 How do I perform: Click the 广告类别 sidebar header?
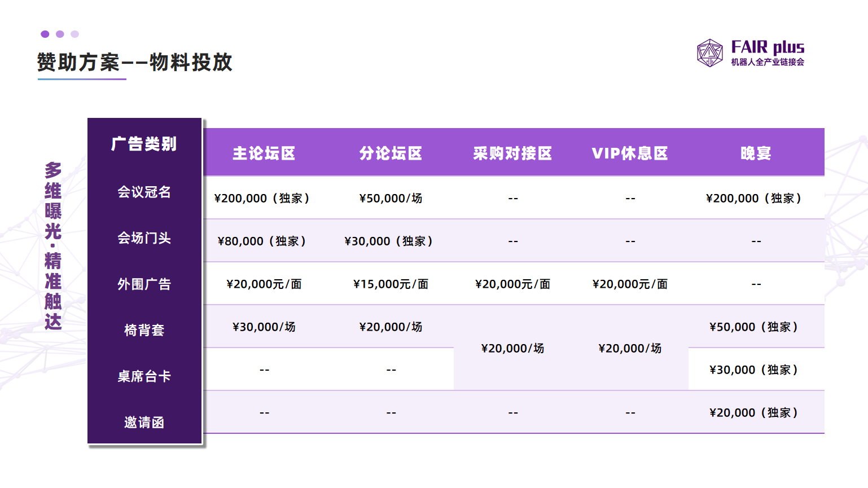pyautogui.click(x=144, y=144)
